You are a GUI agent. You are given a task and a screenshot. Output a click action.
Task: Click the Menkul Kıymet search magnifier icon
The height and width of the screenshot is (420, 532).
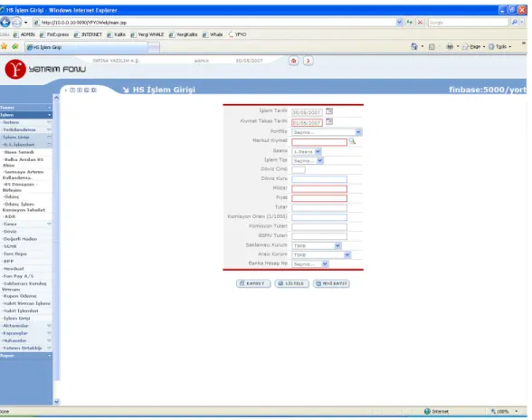[x=352, y=141]
